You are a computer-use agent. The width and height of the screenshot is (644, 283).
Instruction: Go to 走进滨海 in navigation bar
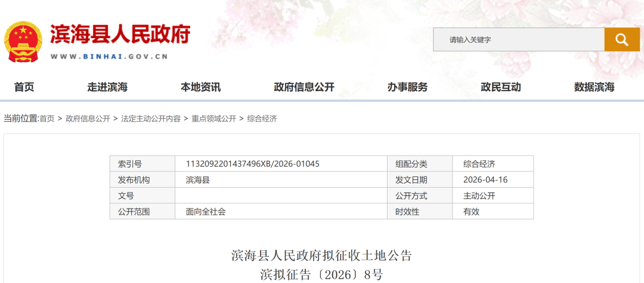107,87
